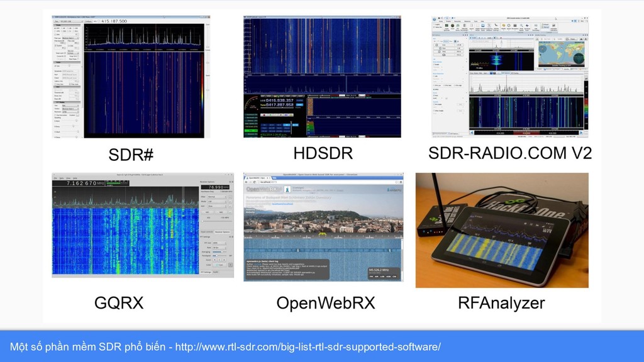Click the 415.187.500 frequency display in SDR#
The height and width of the screenshot is (362, 644).
click(x=114, y=21)
